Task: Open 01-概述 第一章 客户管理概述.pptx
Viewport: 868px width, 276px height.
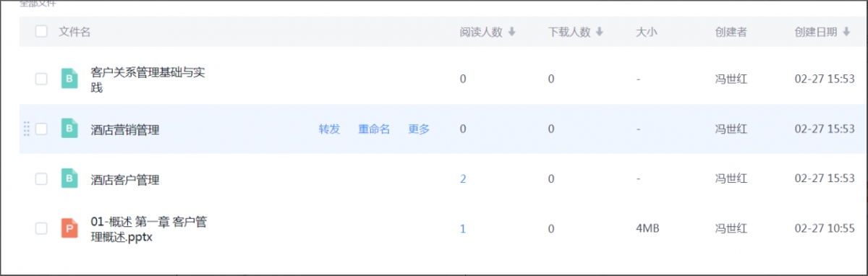Action: [149, 229]
